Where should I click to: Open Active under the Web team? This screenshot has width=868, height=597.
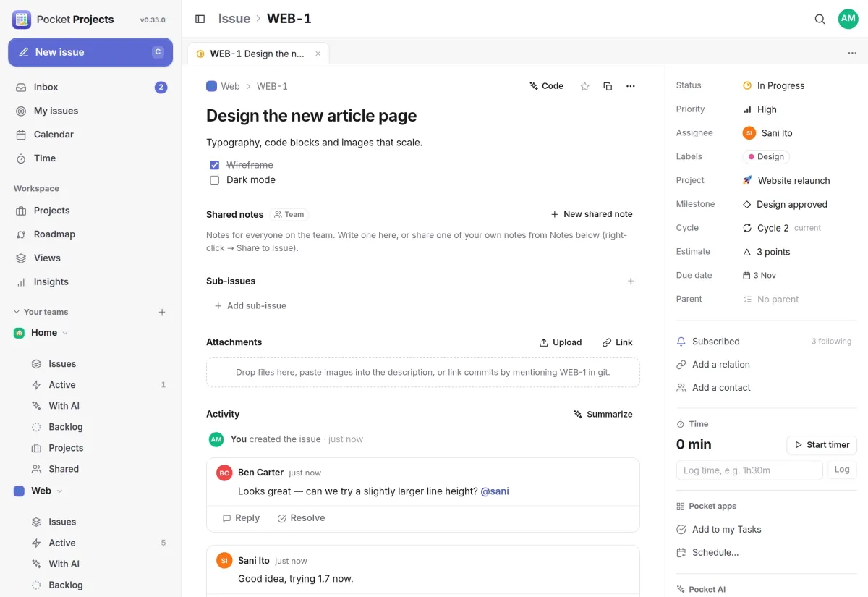tap(98, 543)
